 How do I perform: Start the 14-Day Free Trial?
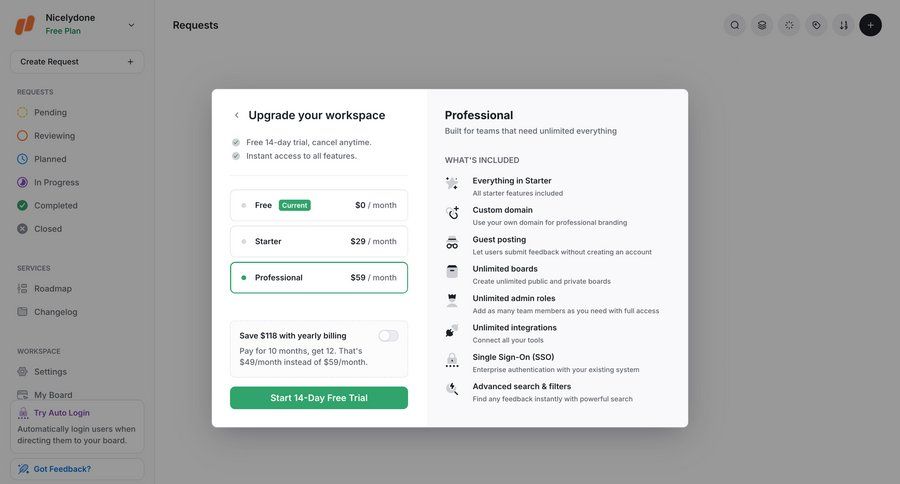click(x=319, y=398)
